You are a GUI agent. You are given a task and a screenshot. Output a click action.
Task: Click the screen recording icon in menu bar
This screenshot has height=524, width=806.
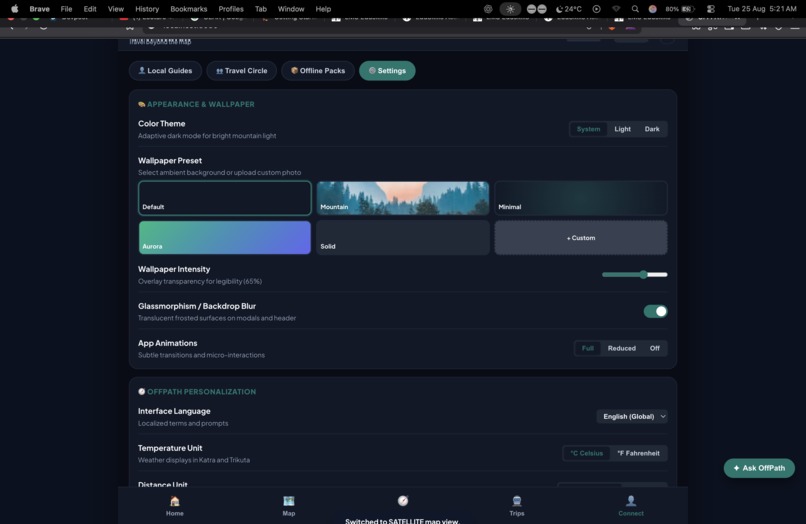coord(596,9)
